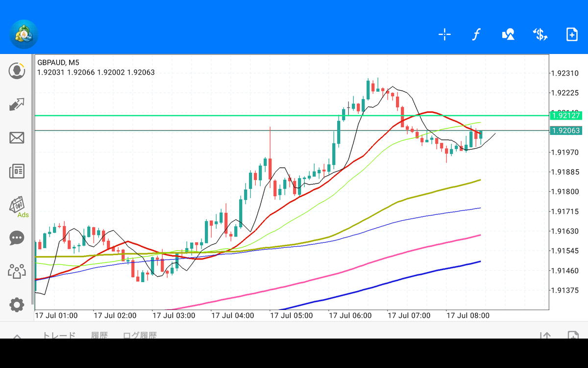Viewport: 588px width, 368px height.
Task: Activate the crosshair cursor tool
Action: click(444, 34)
